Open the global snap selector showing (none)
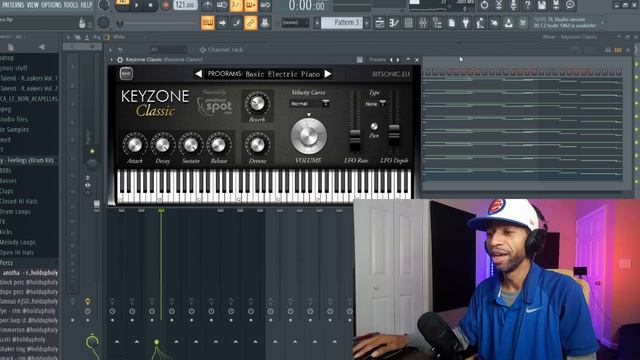 point(295,23)
